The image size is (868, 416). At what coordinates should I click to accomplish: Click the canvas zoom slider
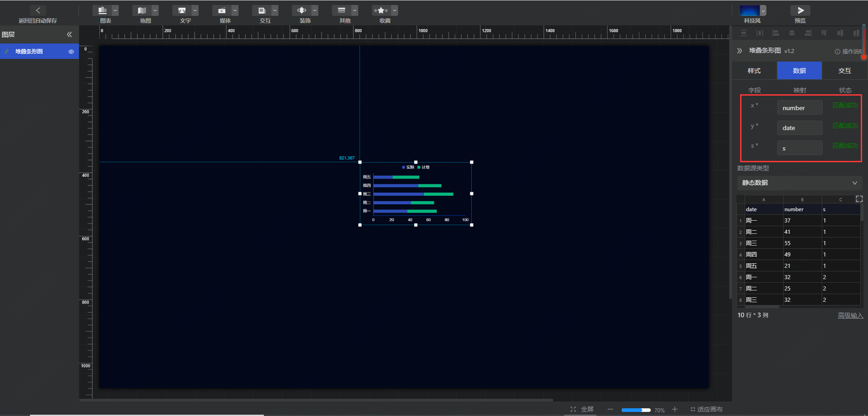click(x=636, y=410)
